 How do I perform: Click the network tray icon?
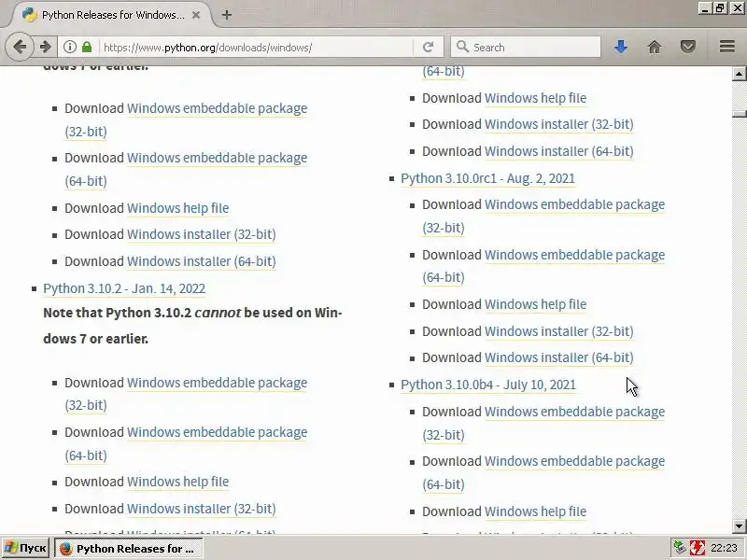[680, 548]
